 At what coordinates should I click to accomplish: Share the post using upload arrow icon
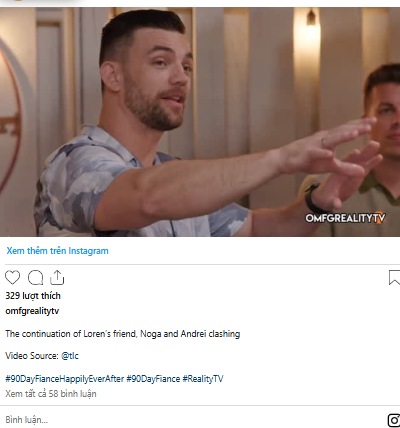(57, 277)
